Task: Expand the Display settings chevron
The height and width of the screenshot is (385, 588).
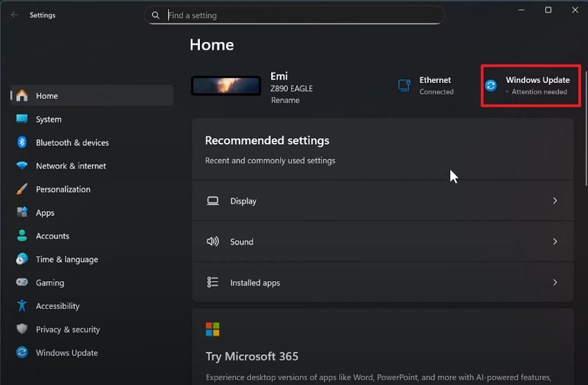Action: coord(555,201)
